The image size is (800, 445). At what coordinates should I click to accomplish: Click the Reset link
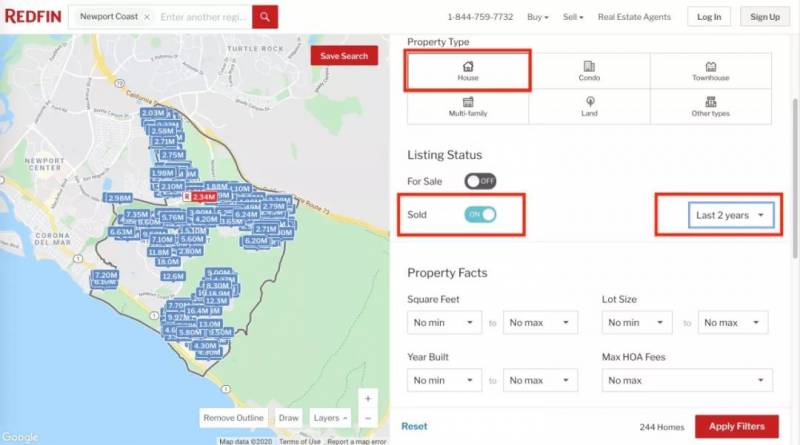(x=414, y=426)
